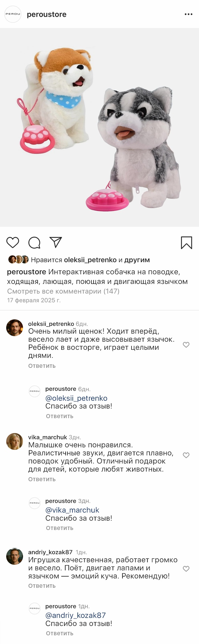
Task: Share the post using the paper plane icon
Action: coord(56,242)
